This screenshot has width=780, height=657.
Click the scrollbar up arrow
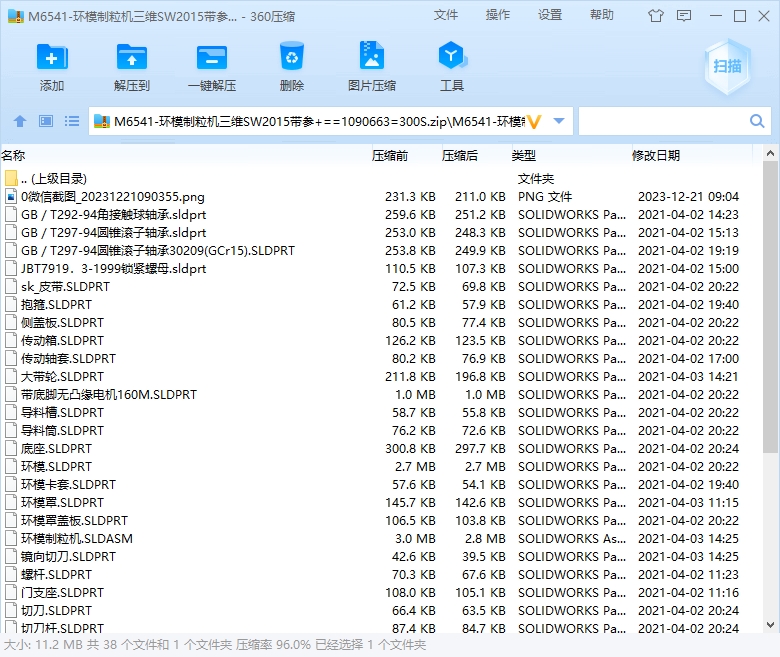770,154
